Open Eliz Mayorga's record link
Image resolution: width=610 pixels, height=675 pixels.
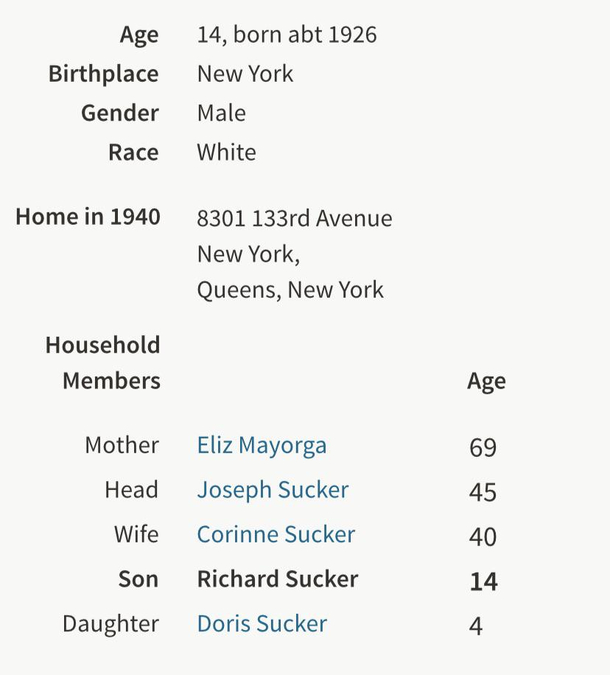(x=261, y=446)
